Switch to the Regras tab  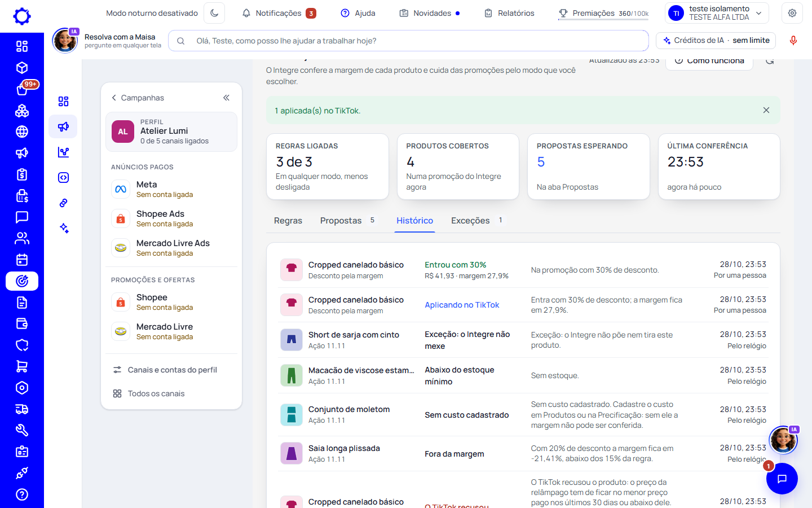(288, 221)
